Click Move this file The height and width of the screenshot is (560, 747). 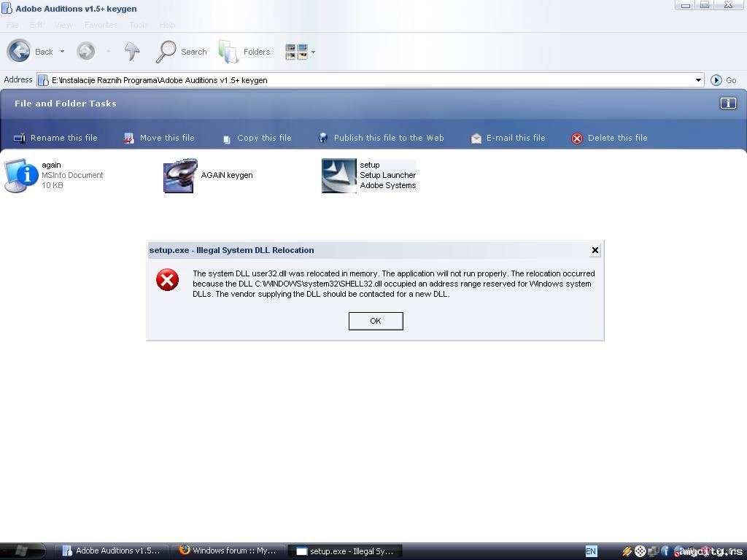(x=159, y=138)
